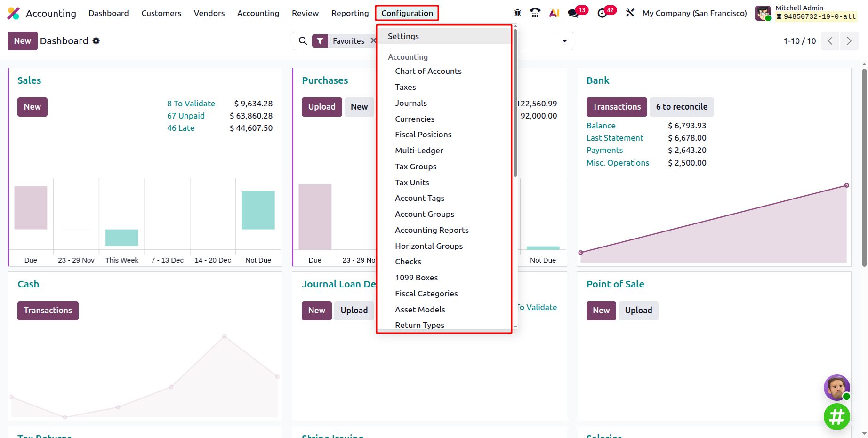Launch the AI assistant icon
The width and height of the screenshot is (868, 438).
(x=554, y=13)
